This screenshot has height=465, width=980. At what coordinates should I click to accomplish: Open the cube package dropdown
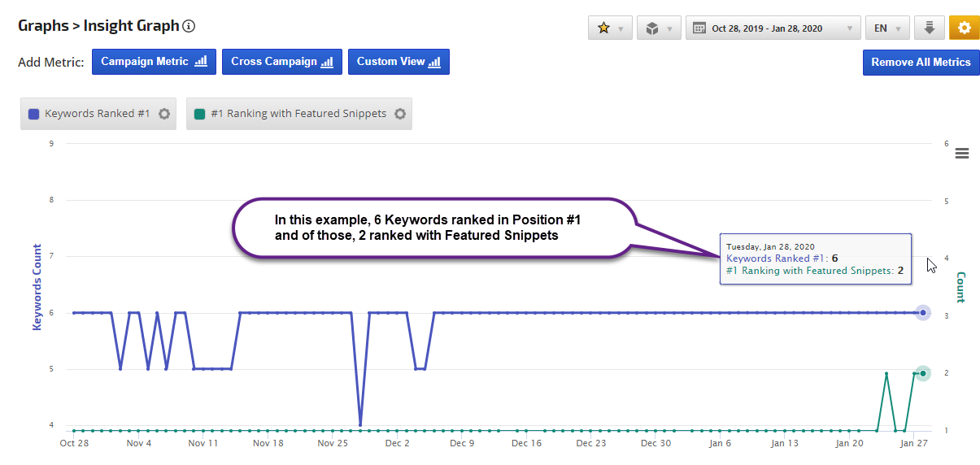(x=658, y=28)
